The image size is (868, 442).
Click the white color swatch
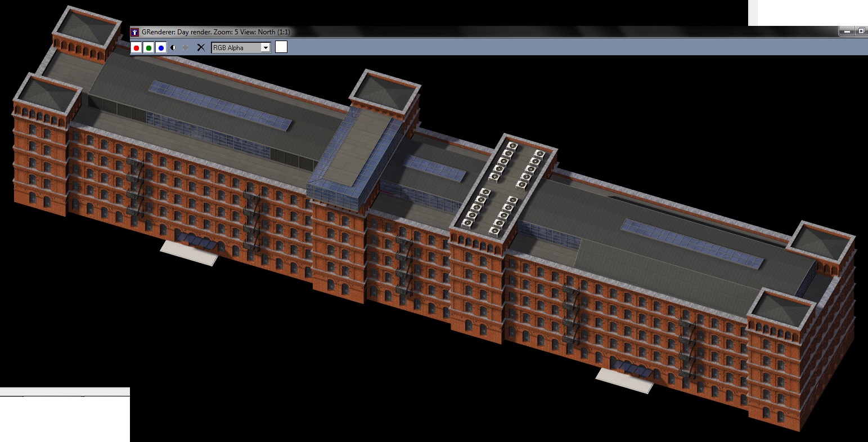281,47
